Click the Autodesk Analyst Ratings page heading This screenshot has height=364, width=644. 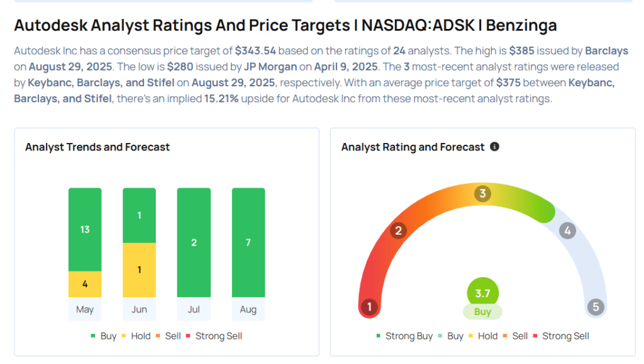pyautogui.click(x=285, y=25)
